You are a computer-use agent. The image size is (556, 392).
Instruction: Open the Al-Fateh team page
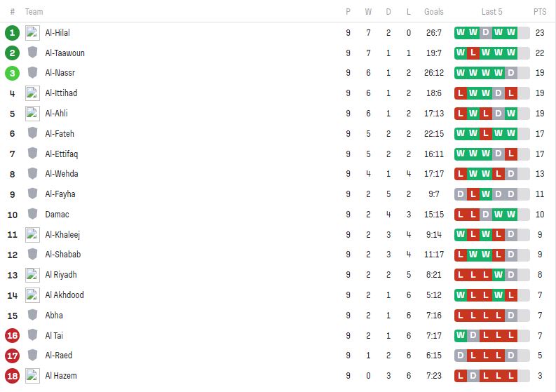click(x=60, y=134)
